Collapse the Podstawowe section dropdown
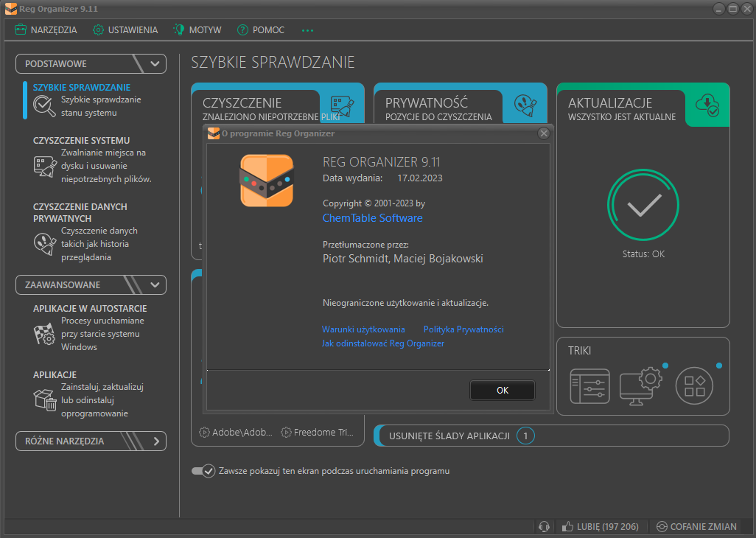 (x=91, y=63)
